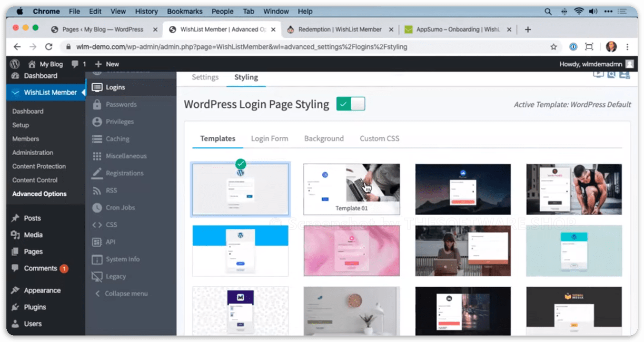Click the Logins icon in submenu
This screenshot has width=644, height=342.
97,87
